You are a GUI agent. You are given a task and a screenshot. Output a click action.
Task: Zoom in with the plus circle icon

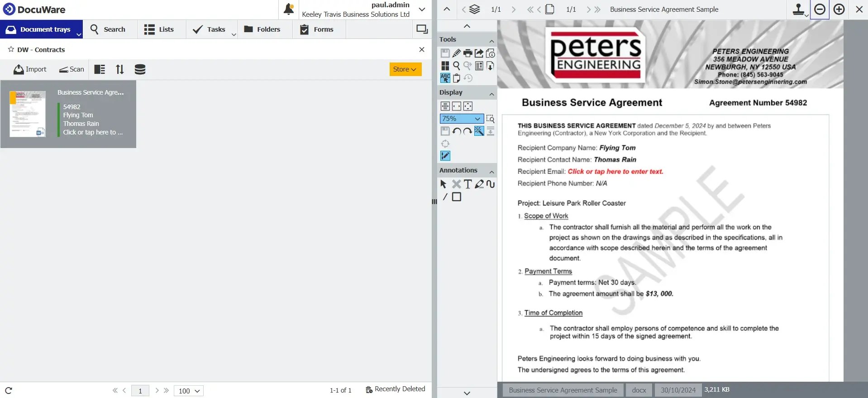tap(839, 9)
